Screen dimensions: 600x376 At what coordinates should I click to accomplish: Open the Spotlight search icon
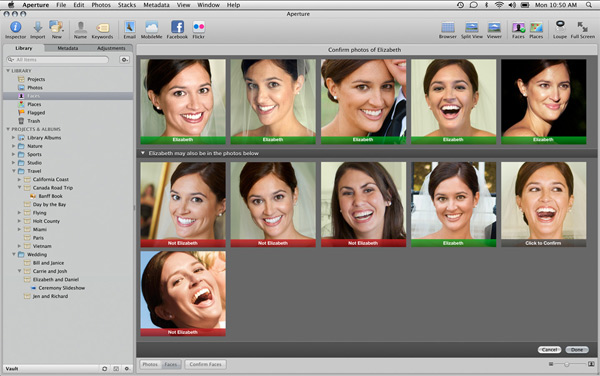(x=589, y=5)
